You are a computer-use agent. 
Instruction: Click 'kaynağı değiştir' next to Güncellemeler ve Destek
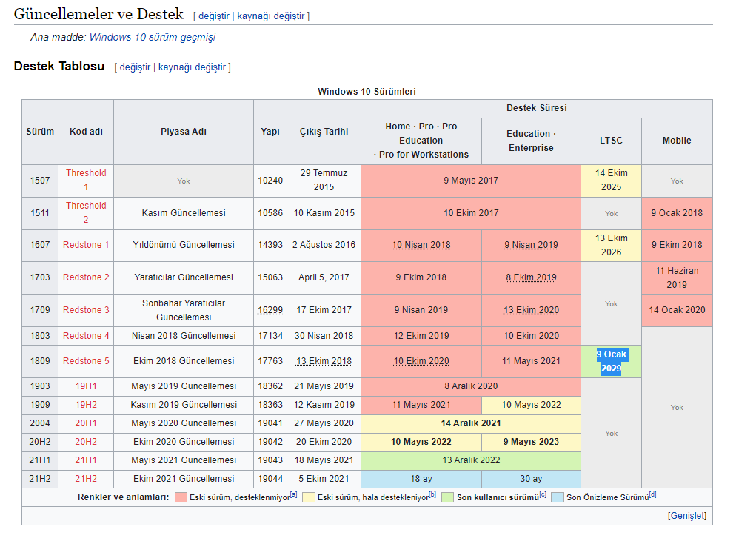(271, 16)
